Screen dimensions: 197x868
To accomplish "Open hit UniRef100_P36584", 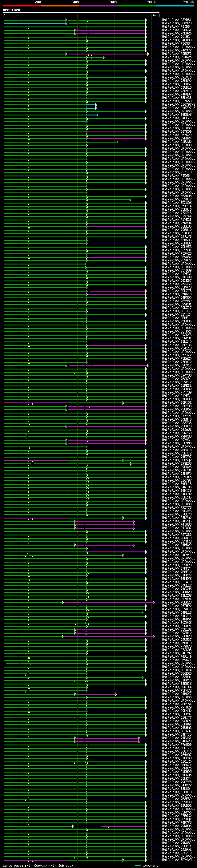I will tap(176, 43).
